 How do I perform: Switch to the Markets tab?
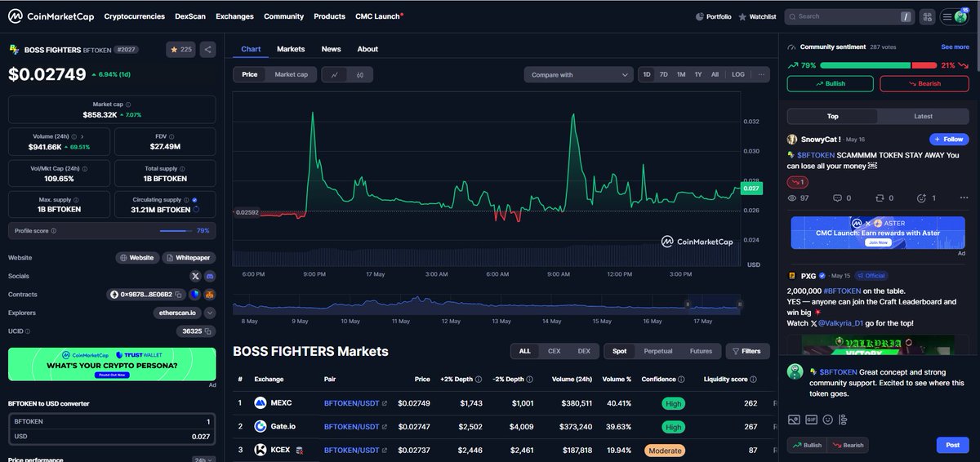(291, 49)
